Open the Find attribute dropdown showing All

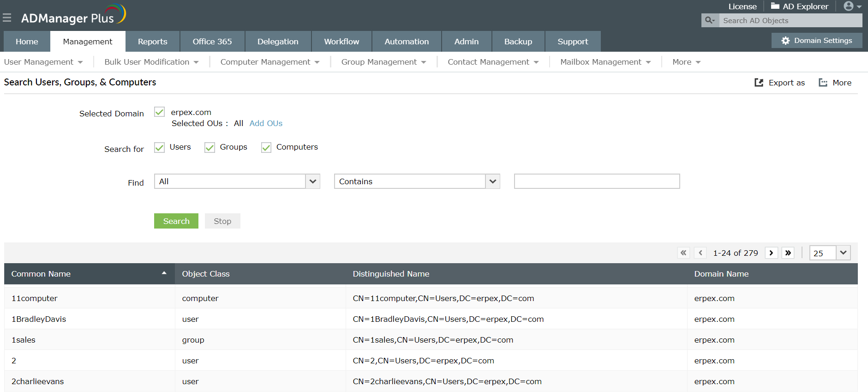pos(237,181)
